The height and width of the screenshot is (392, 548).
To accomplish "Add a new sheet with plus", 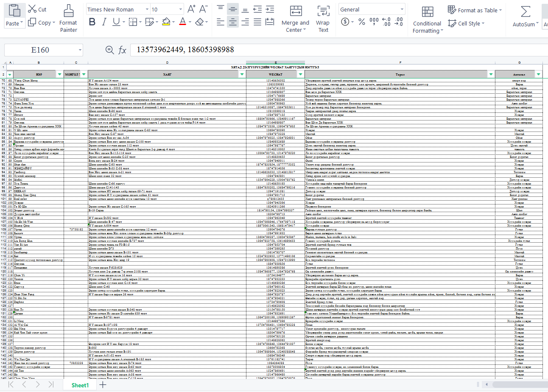I will point(103,385).
